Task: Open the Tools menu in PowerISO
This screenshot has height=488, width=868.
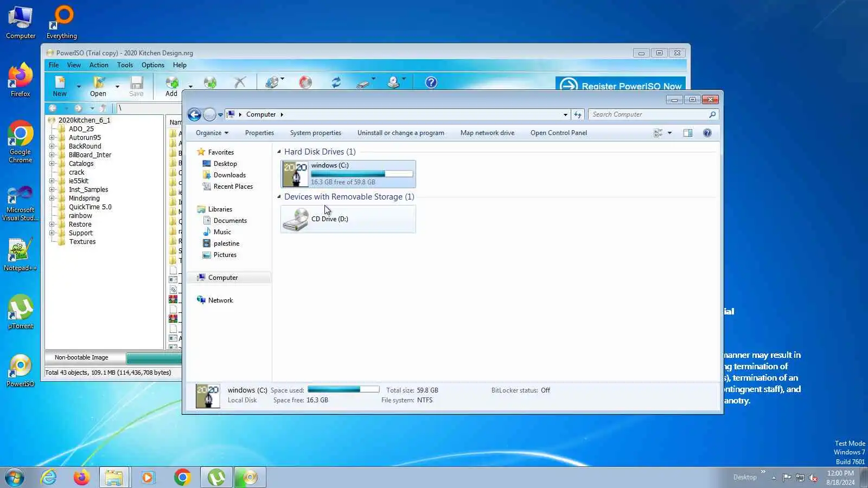Action: [125, 65]
